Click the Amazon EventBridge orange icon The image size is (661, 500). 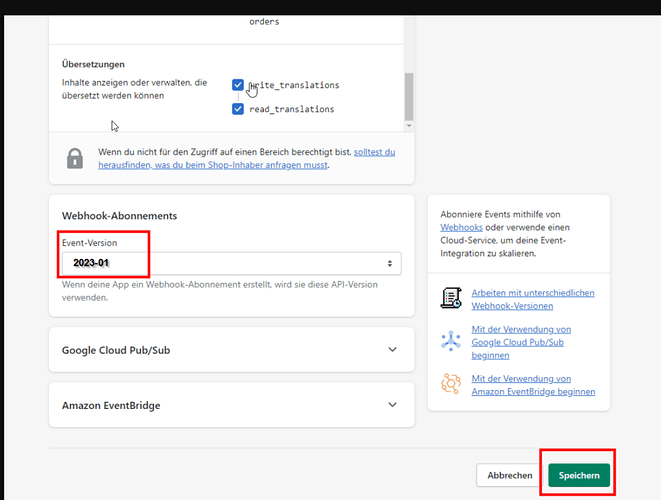(x=451, y=384)
